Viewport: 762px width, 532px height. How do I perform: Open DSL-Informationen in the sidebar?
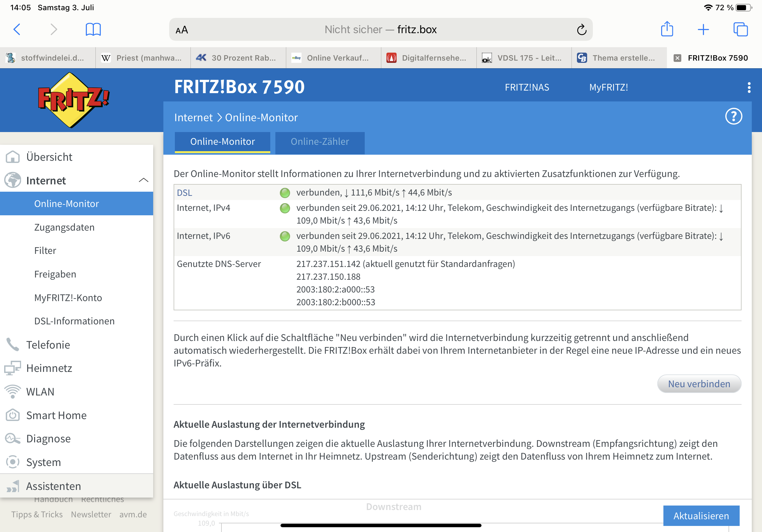[x=74, y=321]
